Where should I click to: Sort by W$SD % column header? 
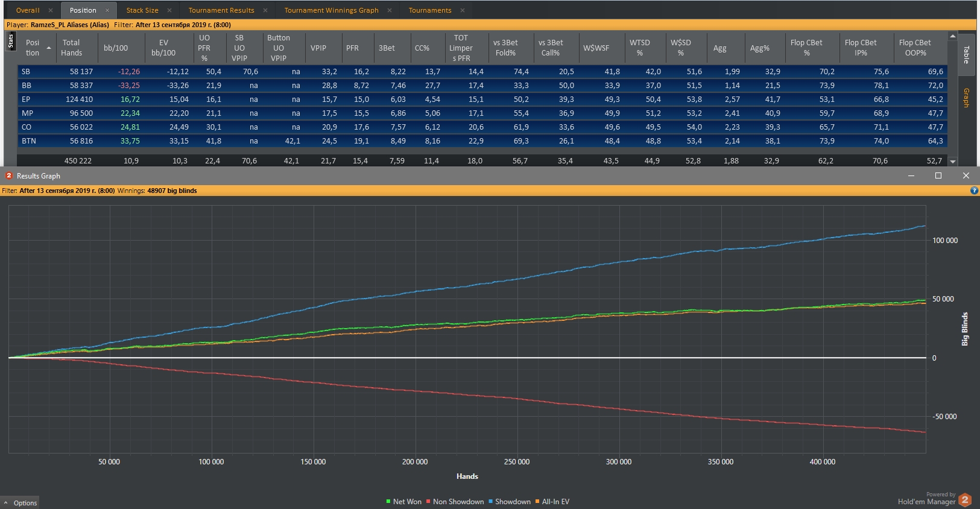pos(686,48)
